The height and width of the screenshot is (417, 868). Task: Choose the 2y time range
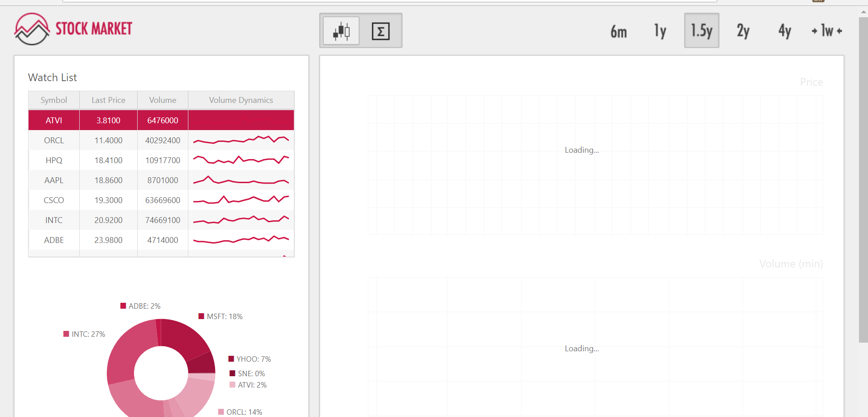pos(743,31)
